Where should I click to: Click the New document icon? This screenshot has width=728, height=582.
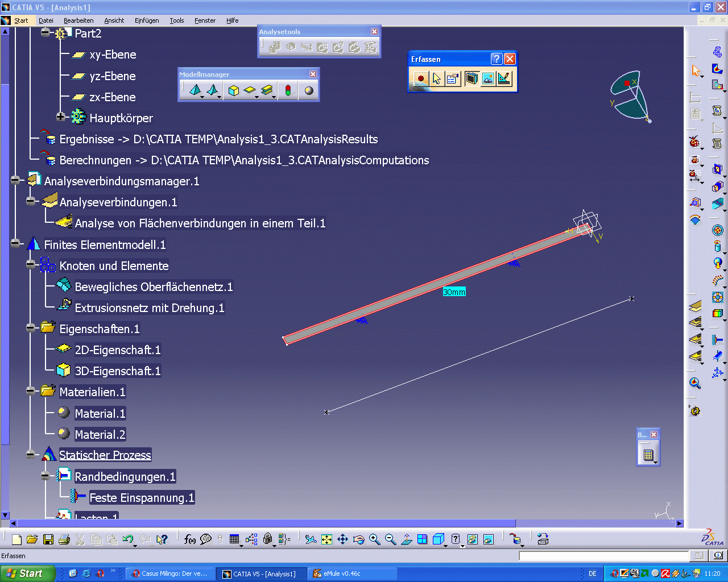point(16,539)
